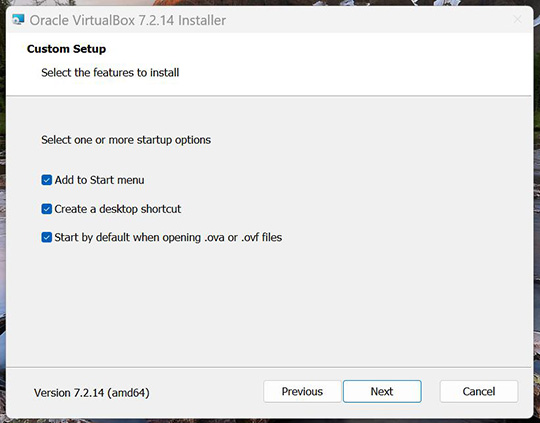This screenshot has width=540, height=423.
Task: Click the Select the features to install subtitle
Action: point(110,73)
